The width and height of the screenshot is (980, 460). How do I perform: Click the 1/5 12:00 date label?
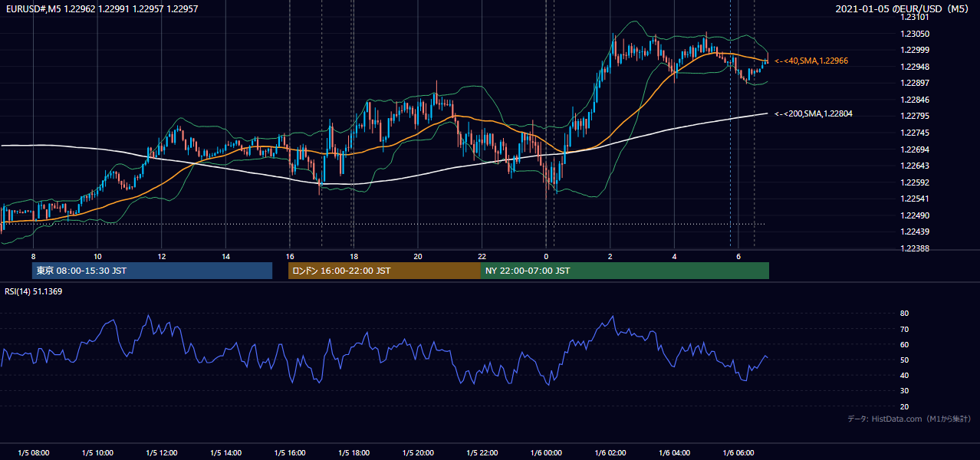[x=161, y=453]
